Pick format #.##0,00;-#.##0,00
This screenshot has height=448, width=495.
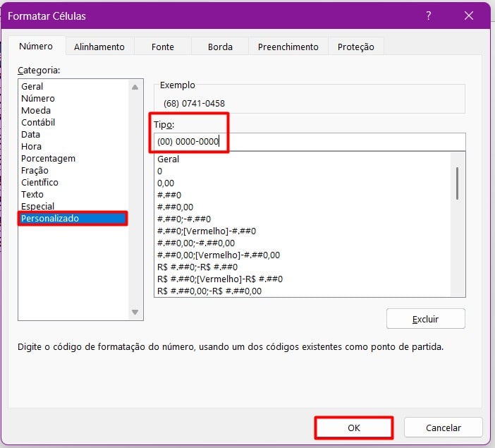pyautogui.click(x=302, y=243)
